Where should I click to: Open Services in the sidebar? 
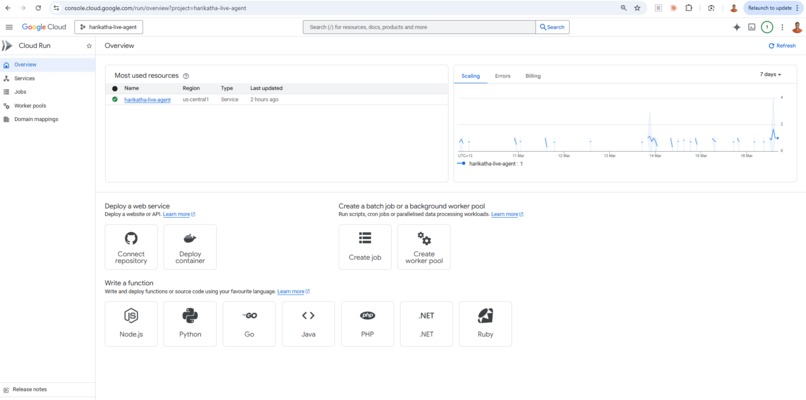[x=47, y=79]
